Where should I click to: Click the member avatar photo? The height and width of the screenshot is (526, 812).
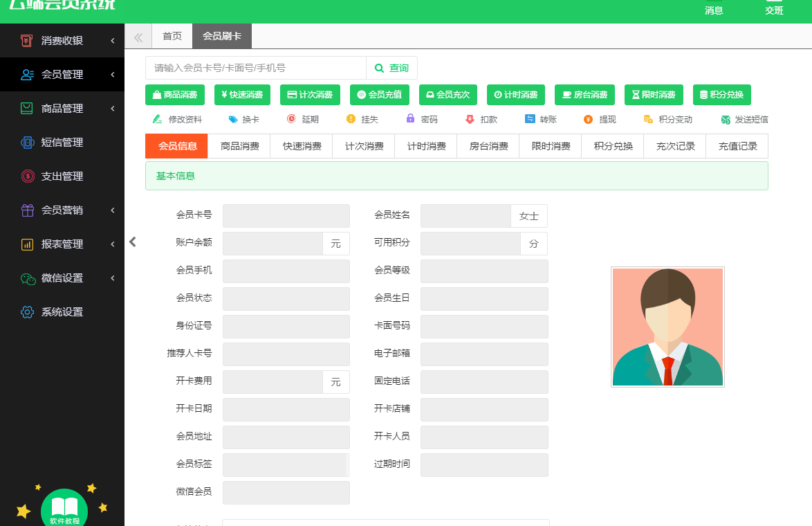tap(667, 327)
